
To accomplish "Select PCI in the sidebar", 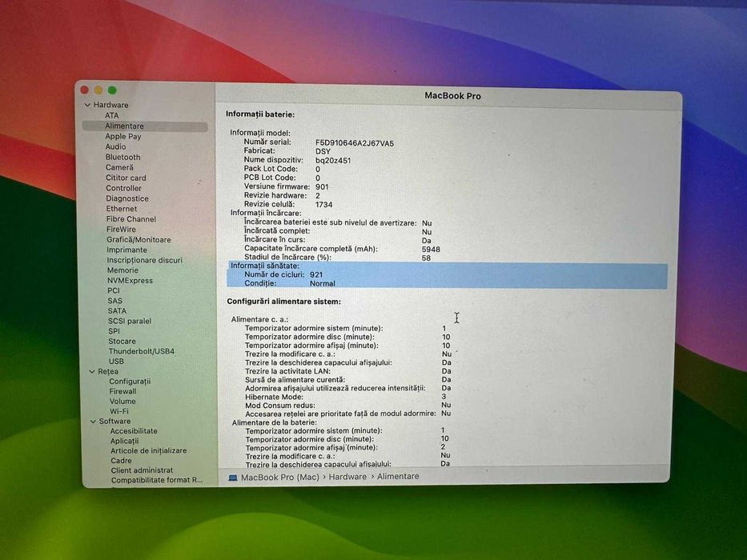I will click(114, 290).
